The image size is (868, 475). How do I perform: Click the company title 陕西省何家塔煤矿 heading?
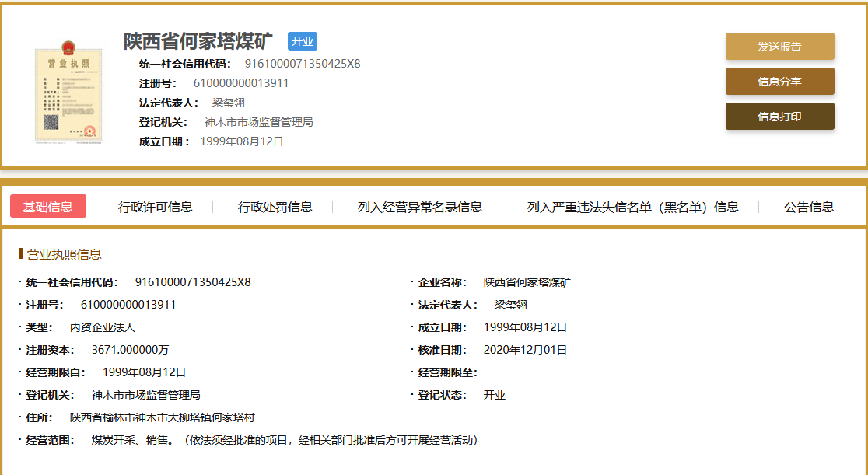(198, 42)
